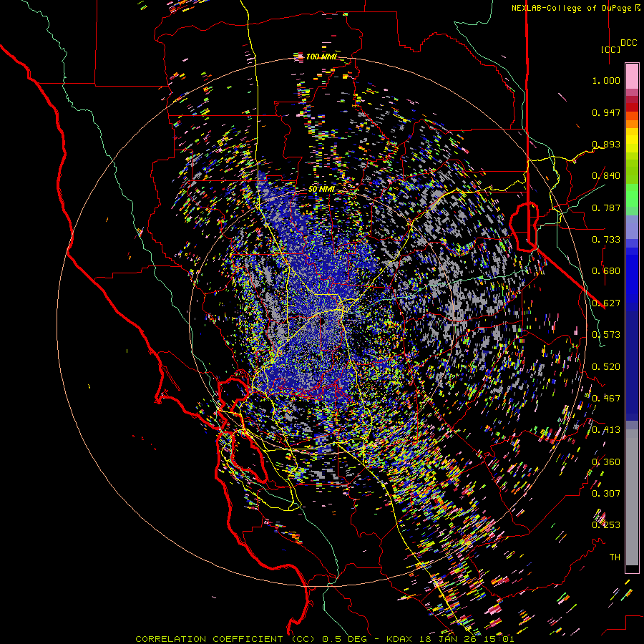The height and width of the screenshot is (644, 644).
Task: Click the 0.947 legend value
Action: [x=606, y=112]
